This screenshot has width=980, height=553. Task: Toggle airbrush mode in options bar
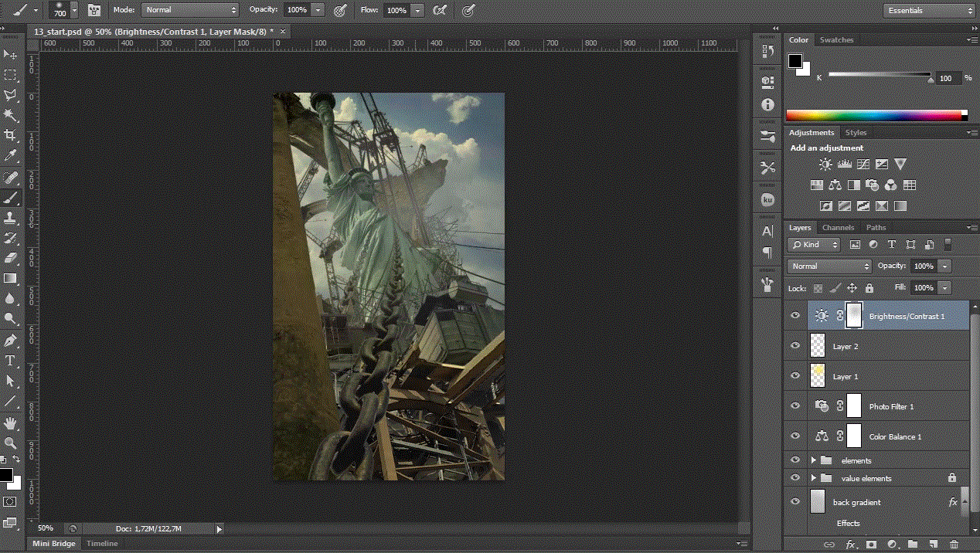[x=439, y=10]
